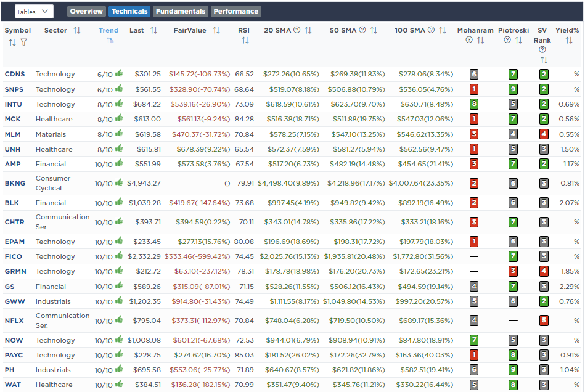This screenshot has height=392, width=585.
Task: Open the CDNS symbol link
Action: 15,74
